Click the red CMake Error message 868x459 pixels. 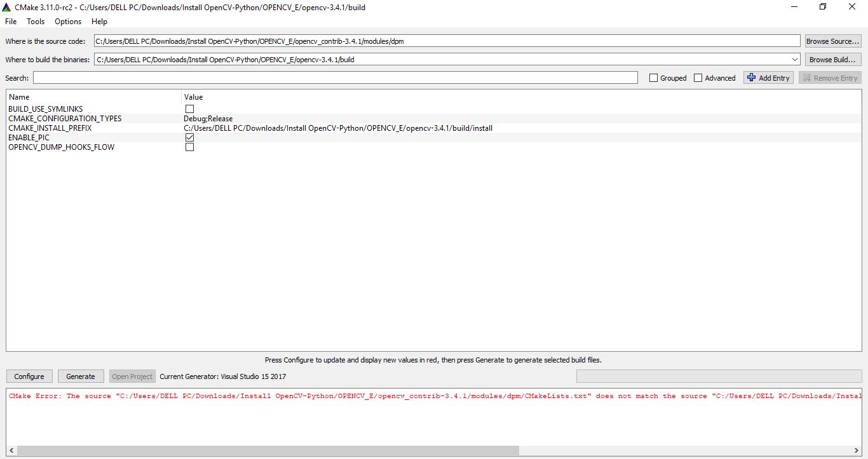435,396
